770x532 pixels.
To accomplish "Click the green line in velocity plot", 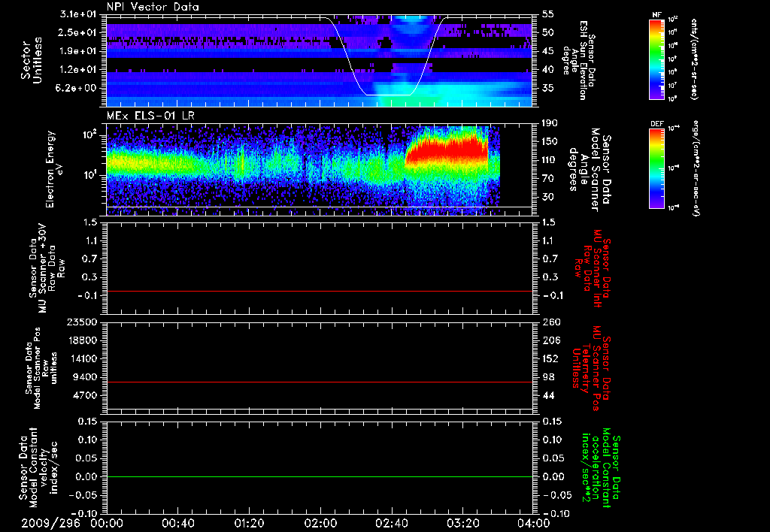I will click(x=319, y=476).
